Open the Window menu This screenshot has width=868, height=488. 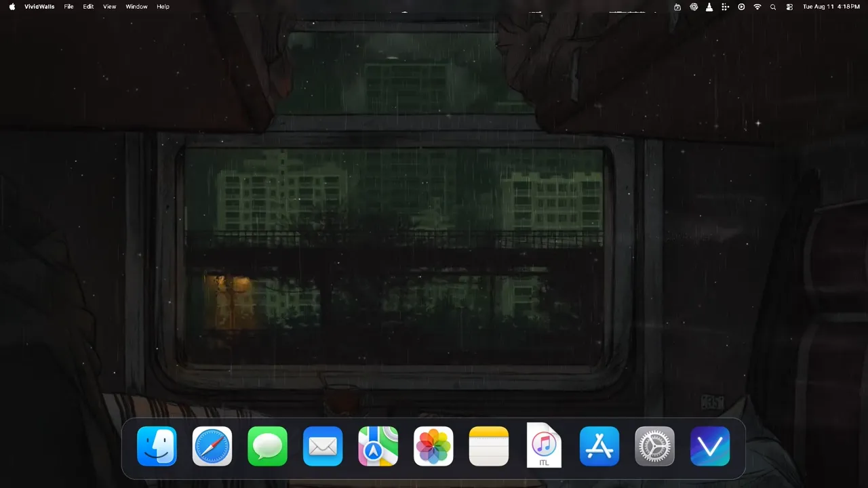tap(136, 7)
